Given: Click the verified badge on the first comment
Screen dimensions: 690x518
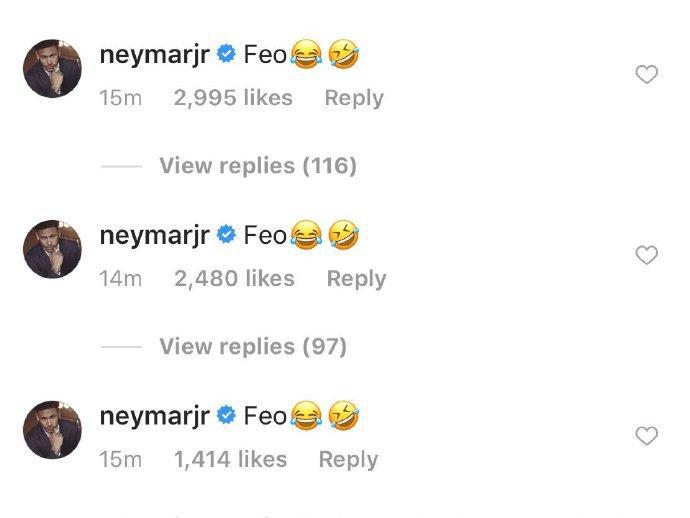Looking at the screenshot, I should pos(227,54).
